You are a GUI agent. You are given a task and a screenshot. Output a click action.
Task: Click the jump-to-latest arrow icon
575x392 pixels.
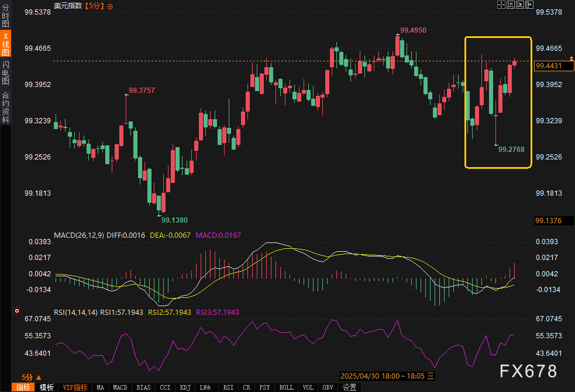click(x=529, y=5)
